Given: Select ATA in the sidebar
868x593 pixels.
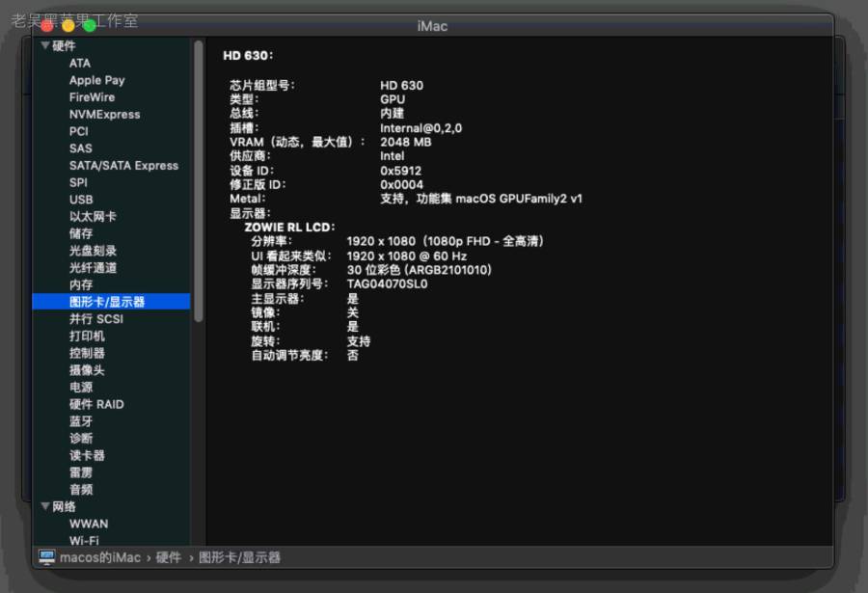Looking at the screenshot, I should coord(80,64).
